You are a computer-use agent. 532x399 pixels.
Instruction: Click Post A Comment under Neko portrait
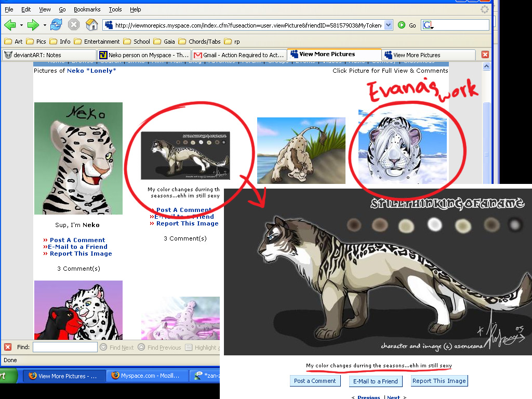(x=77, y=240)
